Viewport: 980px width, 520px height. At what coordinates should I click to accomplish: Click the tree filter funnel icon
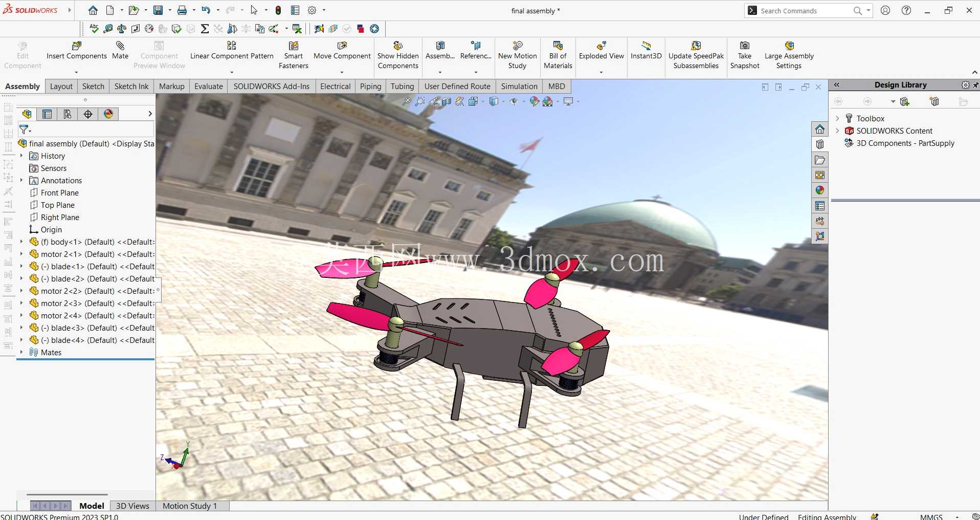[x=24, y=129]
